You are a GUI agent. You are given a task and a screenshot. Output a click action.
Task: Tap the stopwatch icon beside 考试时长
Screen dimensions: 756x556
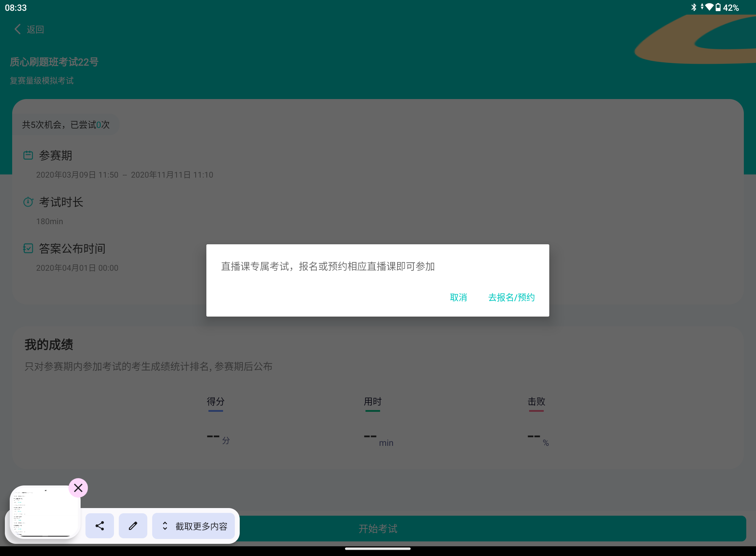click(x=28, y=202)
